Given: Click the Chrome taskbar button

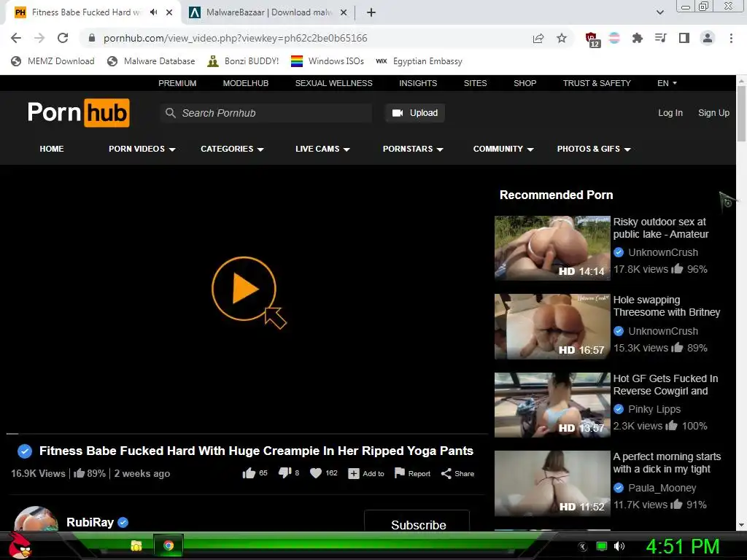Looking at the screenshot, I should coord(169,545).
